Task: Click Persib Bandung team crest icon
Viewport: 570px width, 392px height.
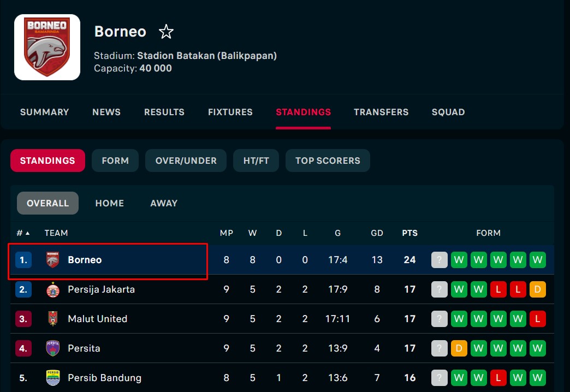Action: click(53, 378)
